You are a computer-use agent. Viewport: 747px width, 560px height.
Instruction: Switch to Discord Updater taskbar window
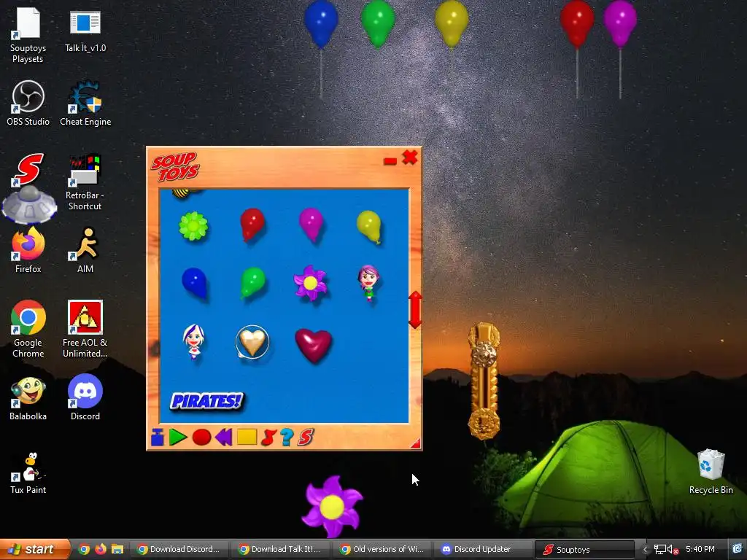482,549
